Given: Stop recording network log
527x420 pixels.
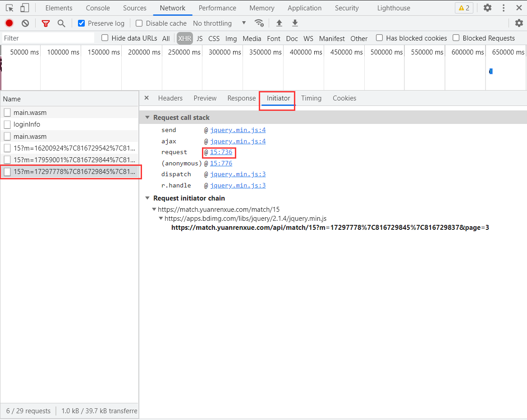Looking at the screenshot, I should point(9,23).
